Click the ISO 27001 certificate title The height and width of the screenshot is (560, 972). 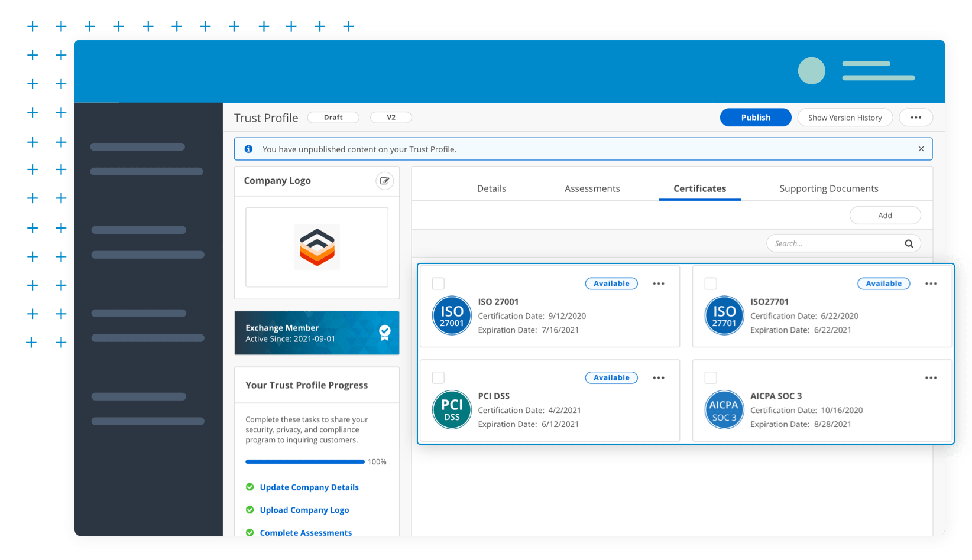[x=498, y=302]
